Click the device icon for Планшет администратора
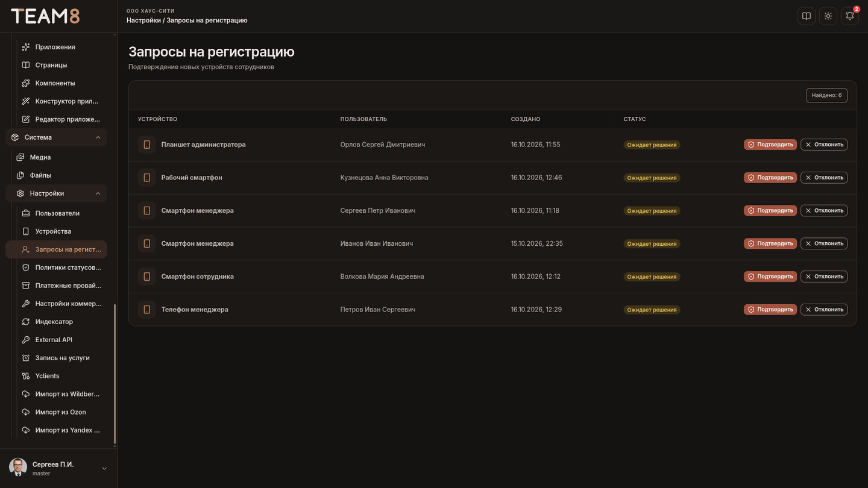868x488 pixels. (146, 145)
